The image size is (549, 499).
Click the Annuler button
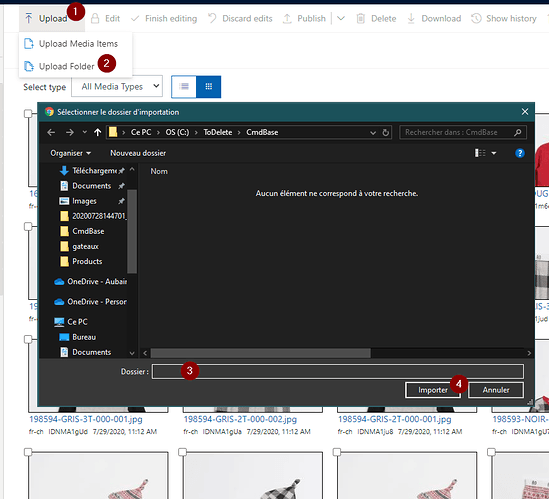[x=496, y=390]
